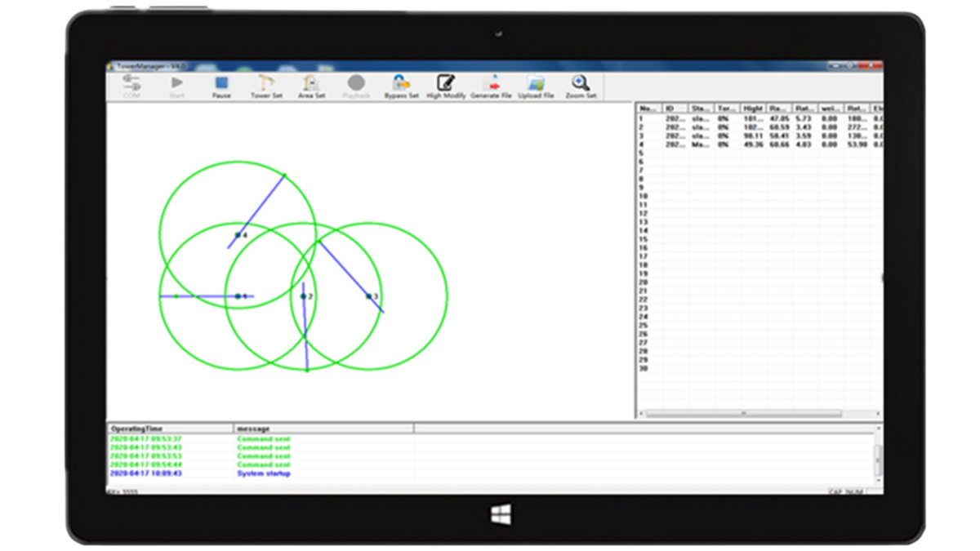Open Zoom Set magnifier tool
Screen dimensions: 980x551
click(x=581, y=83)
